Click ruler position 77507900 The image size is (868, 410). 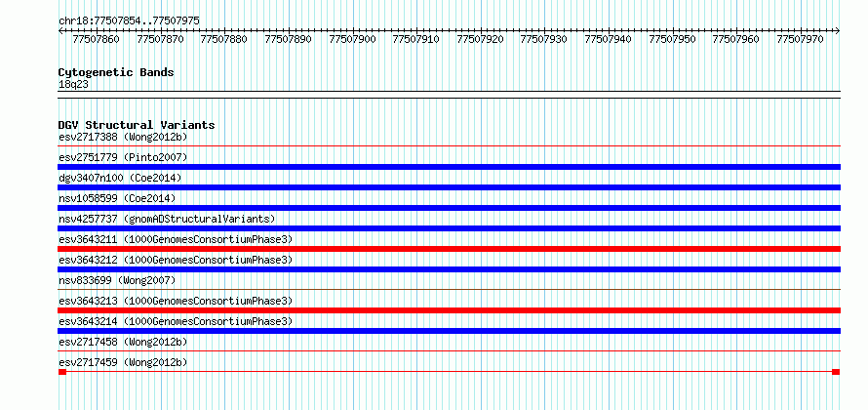[x=352, y=39]
